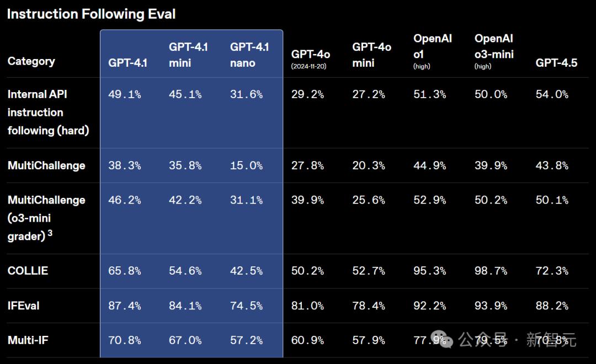The image size is (596, 364).
Task: Click the GPT-4o (2024-11-20) column header
Action: click(311, 58)
